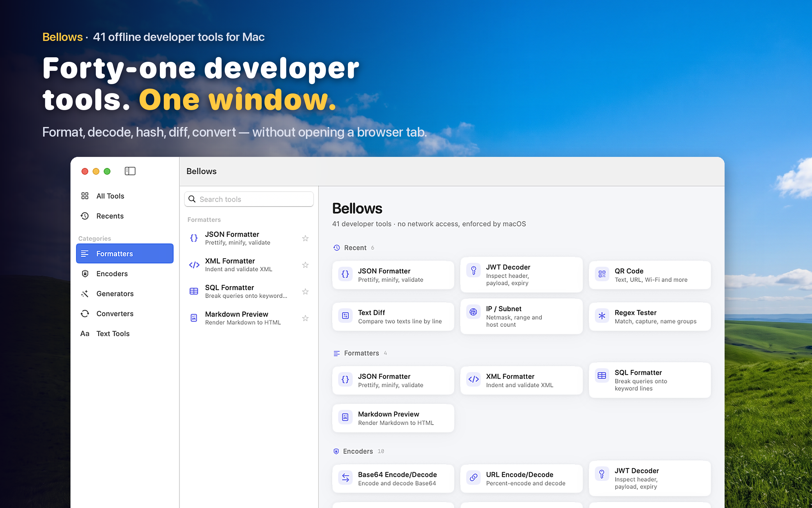Favorite the Markdown Preview list item

pos(305,318)
